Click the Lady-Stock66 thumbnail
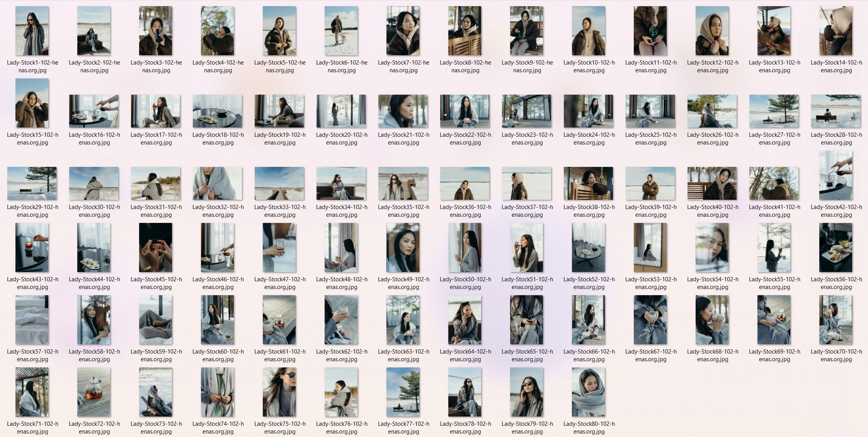The height and width of the screenshot is (437, 868). point(589,320)
